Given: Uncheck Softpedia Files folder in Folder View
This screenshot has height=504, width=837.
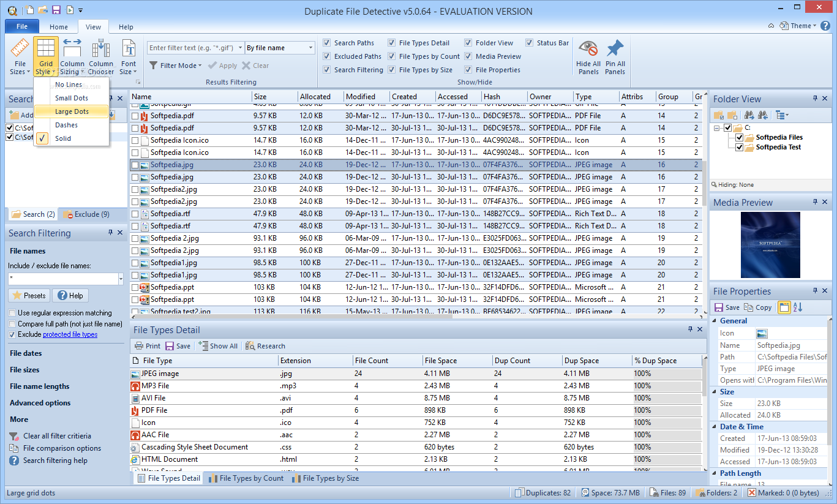Looking at the screenshot, I should point(740,137).
